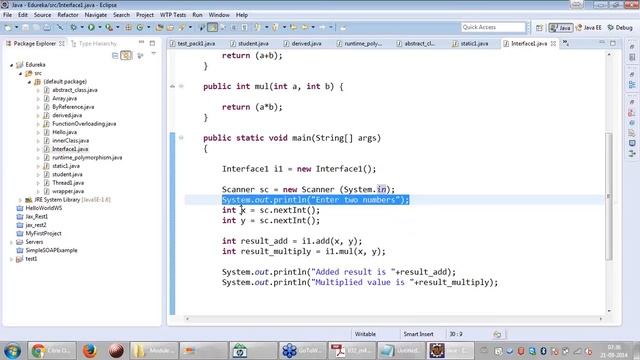Open Google Chrome from the taskbar
Image resolution: width=640 pixels, height=360 pixels.
[51, 351]
